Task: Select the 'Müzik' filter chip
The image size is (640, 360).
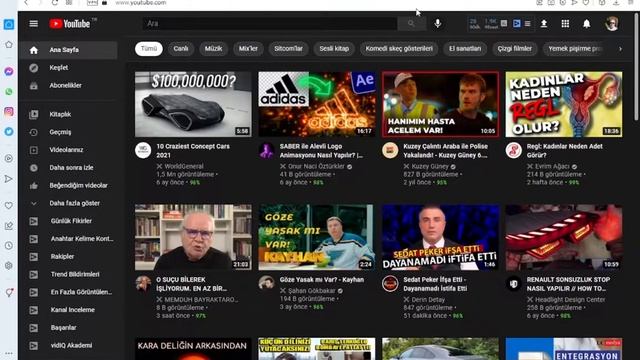Action: coord(213,49)
